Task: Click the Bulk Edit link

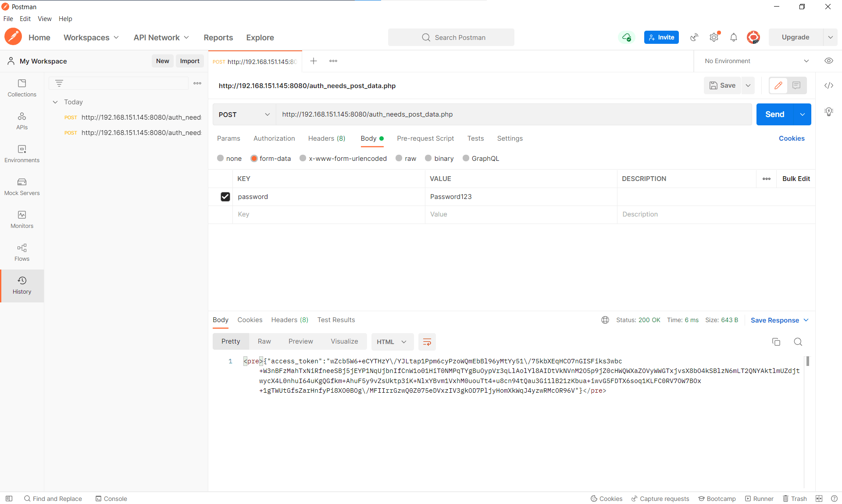Action: pos(796,179)
